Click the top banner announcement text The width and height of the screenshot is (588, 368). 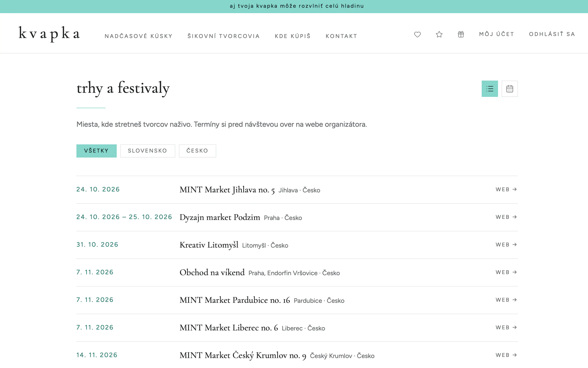pos(297,6)
